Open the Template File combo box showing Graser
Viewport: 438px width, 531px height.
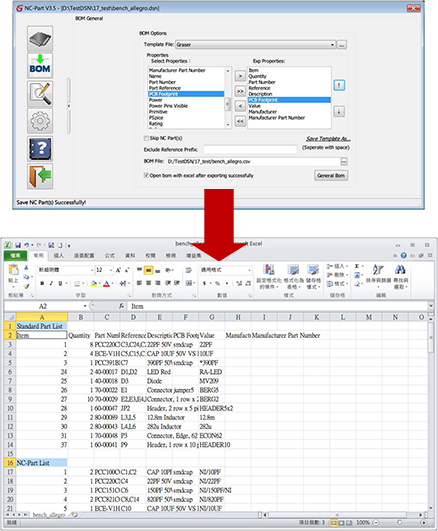click(x=256, y=44)
